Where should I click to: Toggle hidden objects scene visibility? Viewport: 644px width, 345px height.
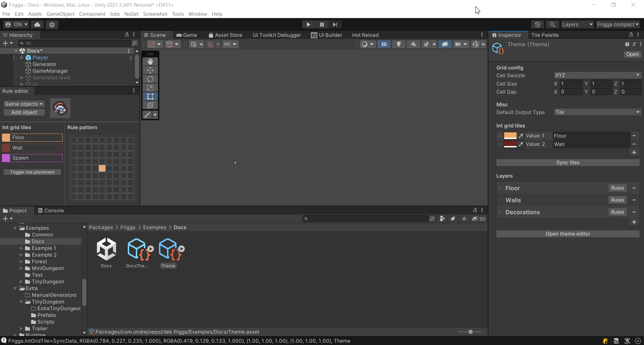point(445,44)
